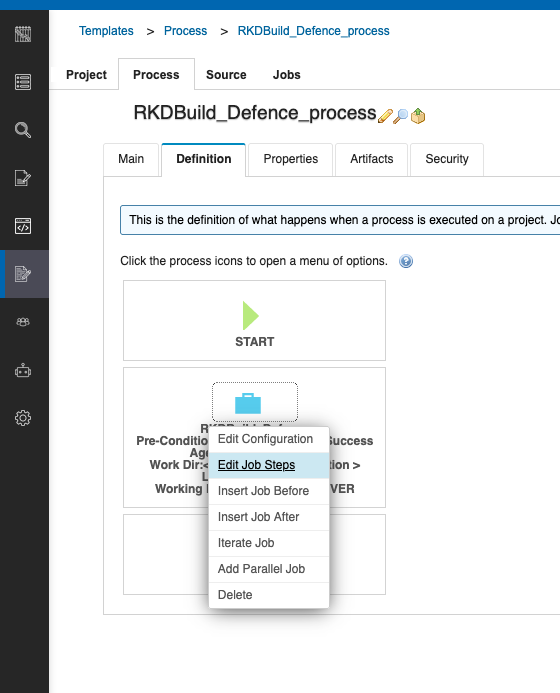Choose Add Parallel Job menu option
This screenshot has width=560, height=693.
[269, 569]
